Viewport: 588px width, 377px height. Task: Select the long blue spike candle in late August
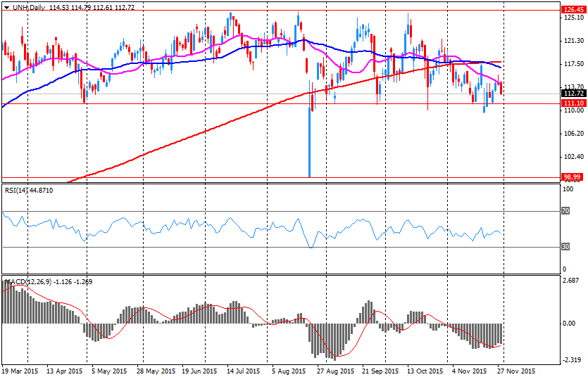pyautogui.click(x=310, y=142)
